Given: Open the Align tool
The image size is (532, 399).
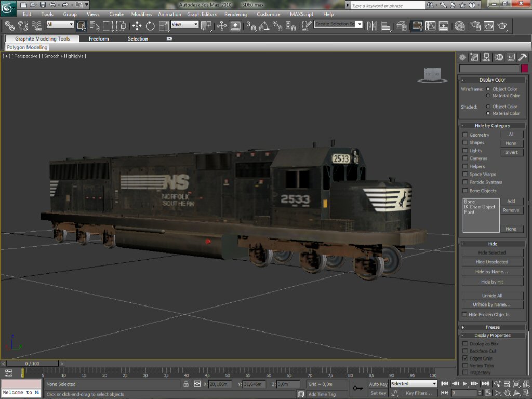Looking at the screenshot, I should click(x=385, y=26).
